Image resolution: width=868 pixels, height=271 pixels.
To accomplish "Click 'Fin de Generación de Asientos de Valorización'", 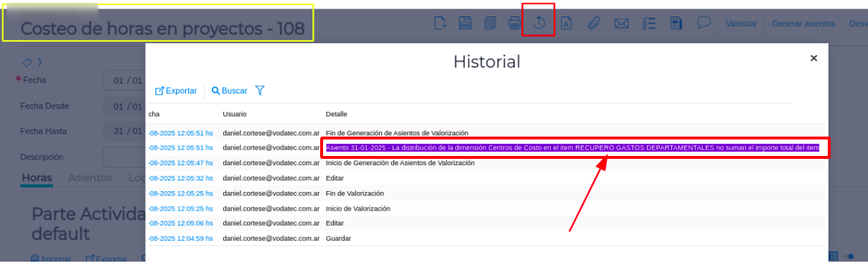I will [x=397, y=133].
